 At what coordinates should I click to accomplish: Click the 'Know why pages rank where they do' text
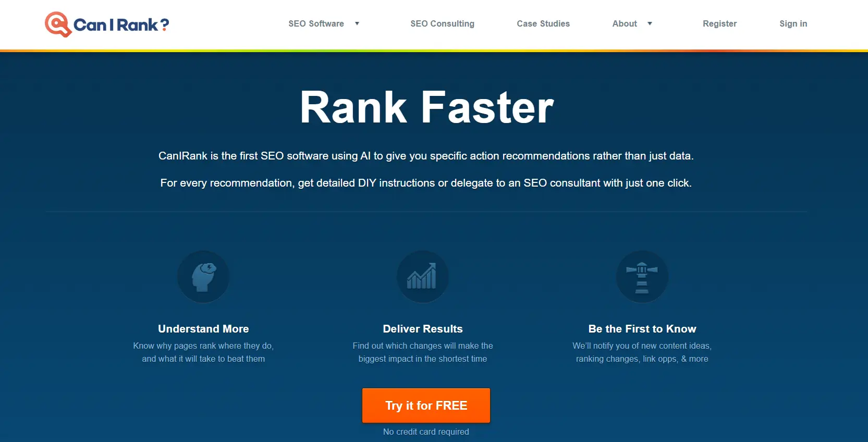[x=203, y=346]
